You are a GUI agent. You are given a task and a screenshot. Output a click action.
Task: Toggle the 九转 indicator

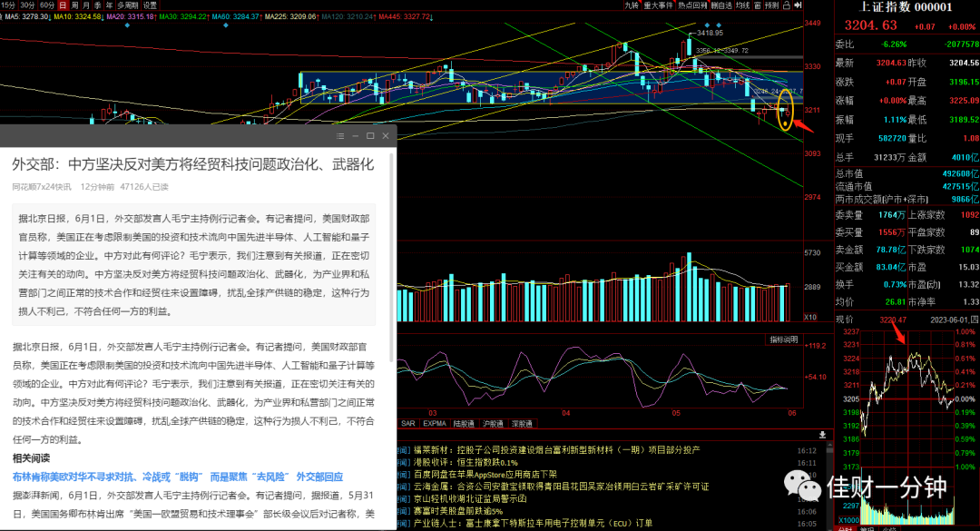coord(632,5)
